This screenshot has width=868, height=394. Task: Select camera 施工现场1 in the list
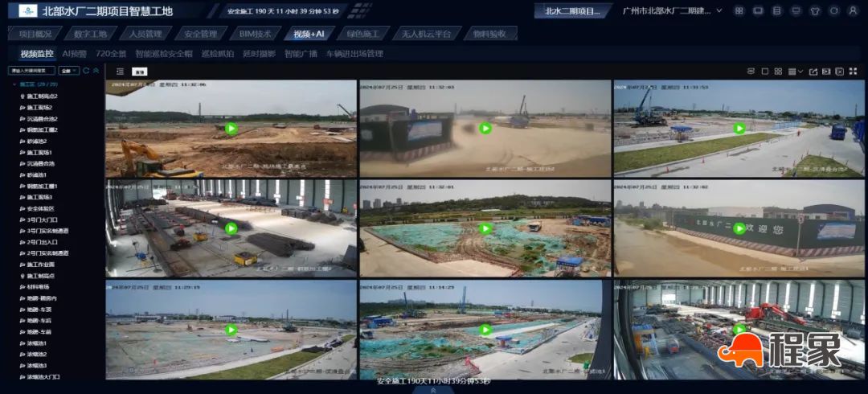[x=39, y=153]
